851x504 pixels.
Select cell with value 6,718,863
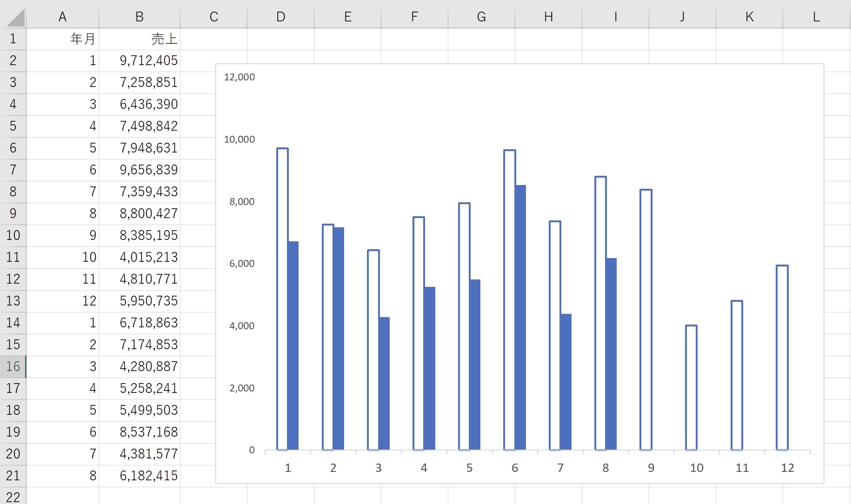[140, 323]
